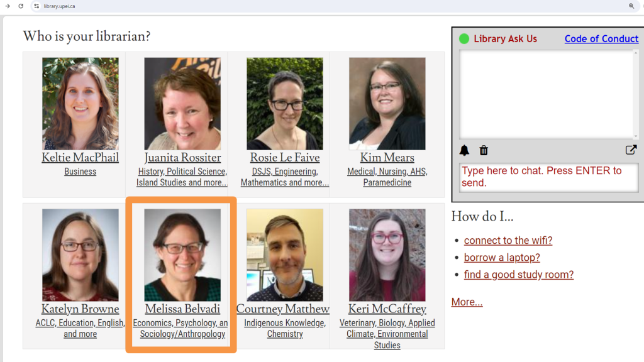Viewport: 644px width, 362px height.
Task: Click the library.upei.ca address bar
Action: coord(328,6)
